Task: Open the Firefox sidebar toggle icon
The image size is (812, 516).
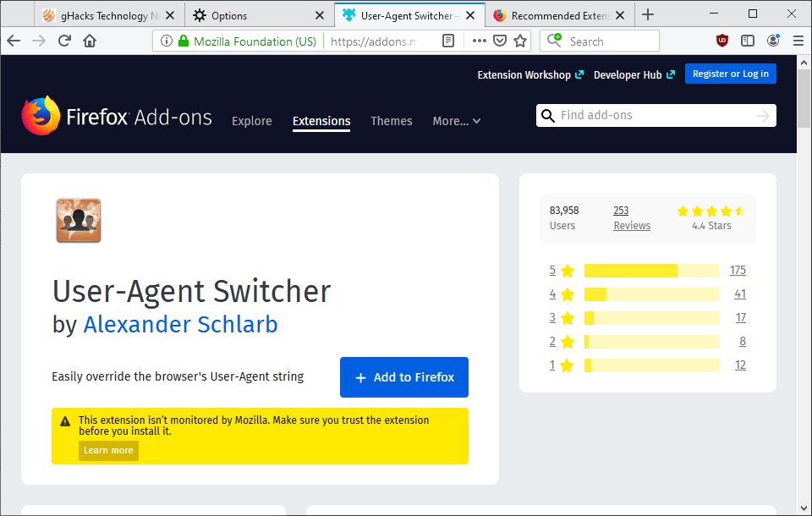Action: (747, 40)
